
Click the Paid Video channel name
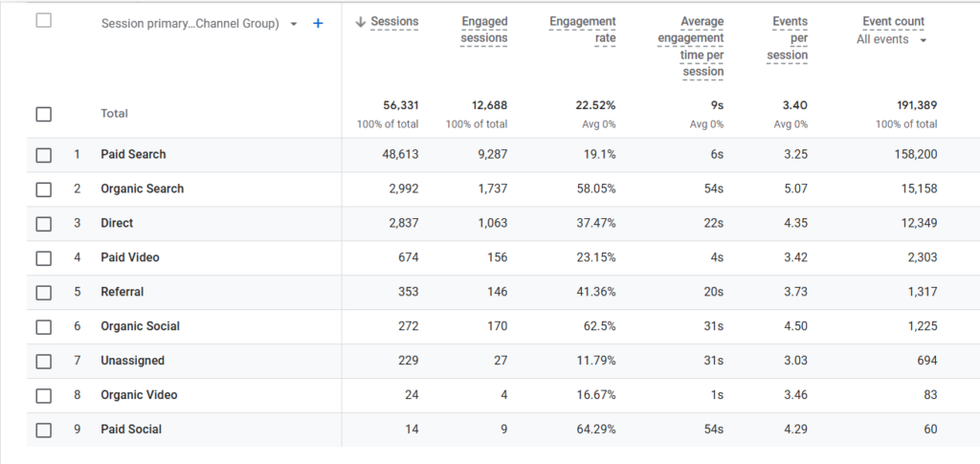[x=130, y=257]
